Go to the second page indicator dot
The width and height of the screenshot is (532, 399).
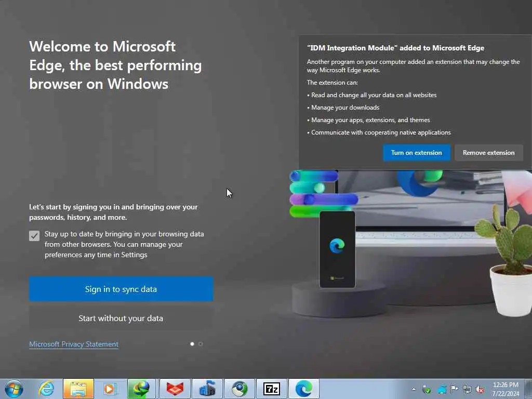(201, 344)
